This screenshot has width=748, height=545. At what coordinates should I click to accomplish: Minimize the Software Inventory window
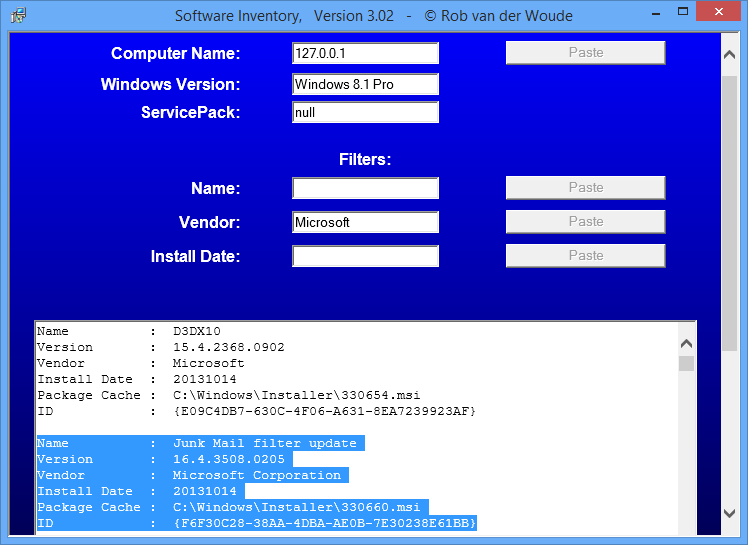pos(656,13)
